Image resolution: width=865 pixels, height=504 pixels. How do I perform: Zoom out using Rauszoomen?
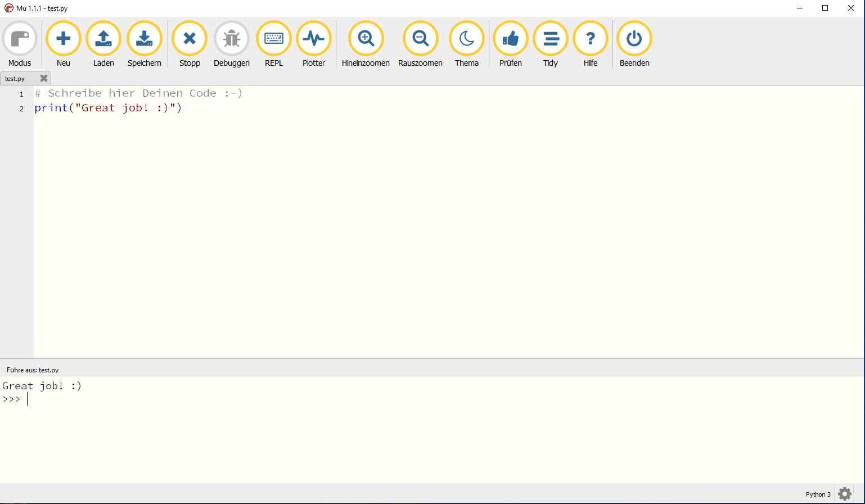(420, 38)
